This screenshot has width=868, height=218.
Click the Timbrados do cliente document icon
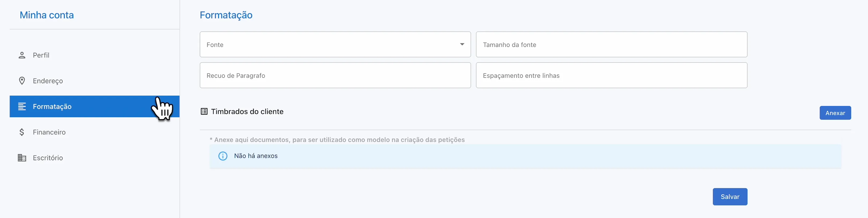click(x=204, y=111)
